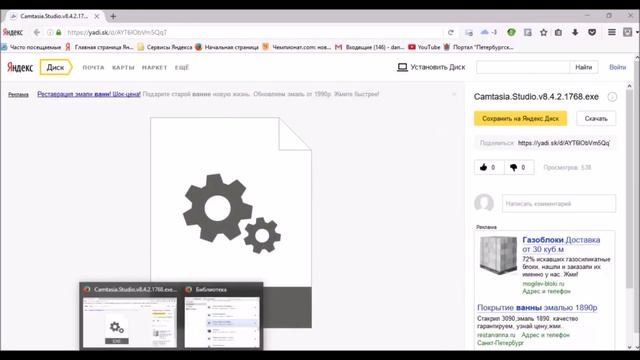Open file info circle icon beside filename

[x=612, y=97]
